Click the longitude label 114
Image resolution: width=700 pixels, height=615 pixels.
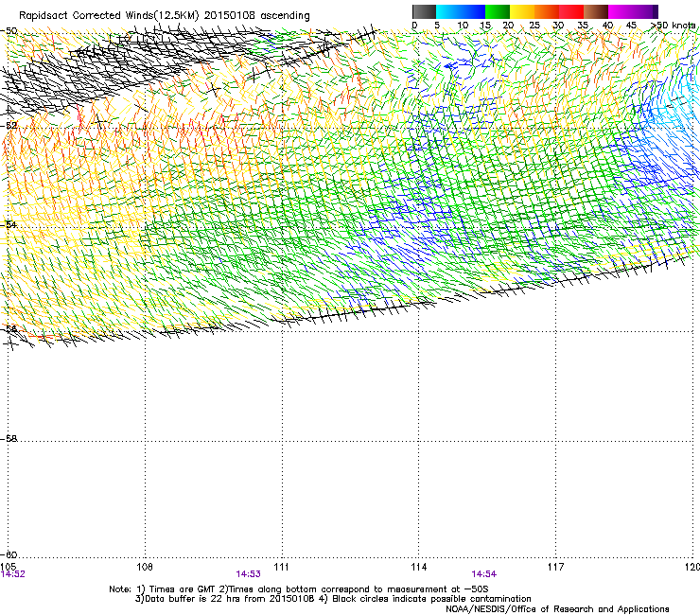pos(418,567)
